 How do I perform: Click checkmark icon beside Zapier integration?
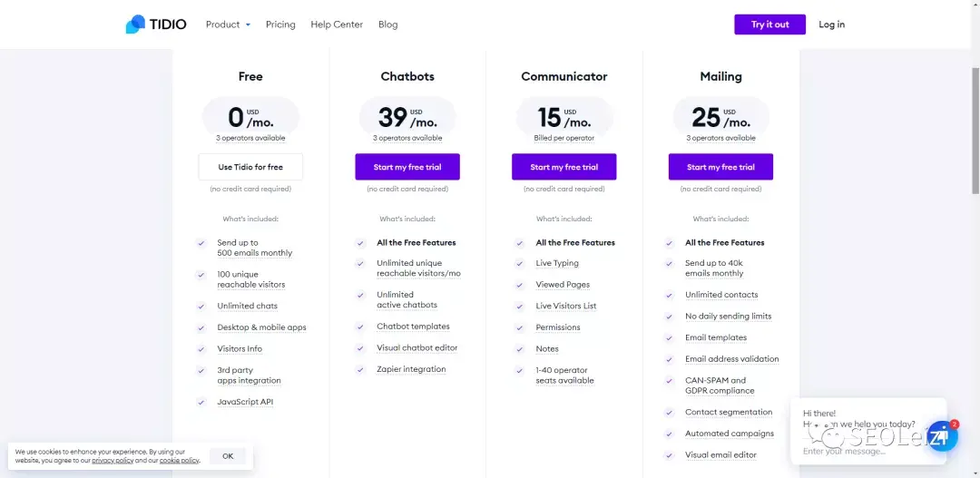point(360,370)
